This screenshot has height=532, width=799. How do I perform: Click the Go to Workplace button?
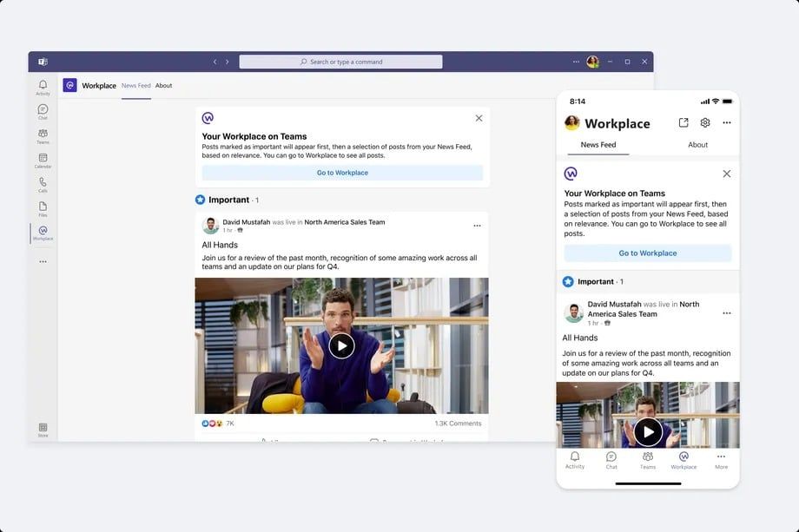[341, 172]
